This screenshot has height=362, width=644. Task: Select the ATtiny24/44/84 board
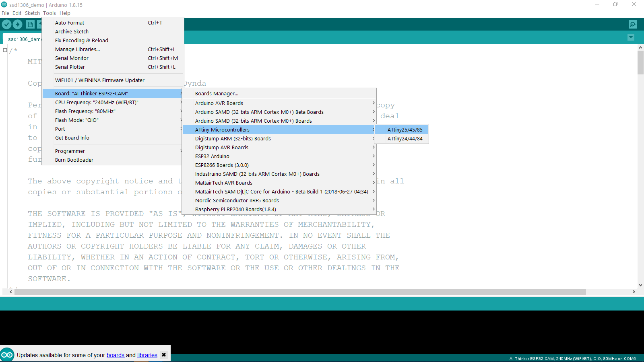point(402,139)
